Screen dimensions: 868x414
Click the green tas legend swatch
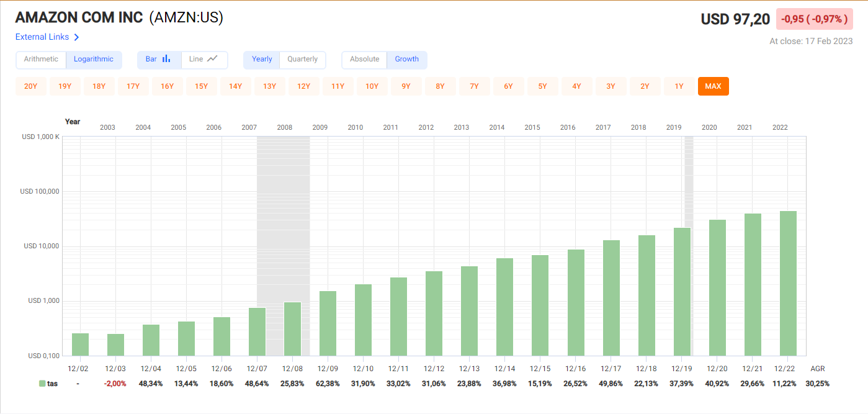click(x=42, y=384)
